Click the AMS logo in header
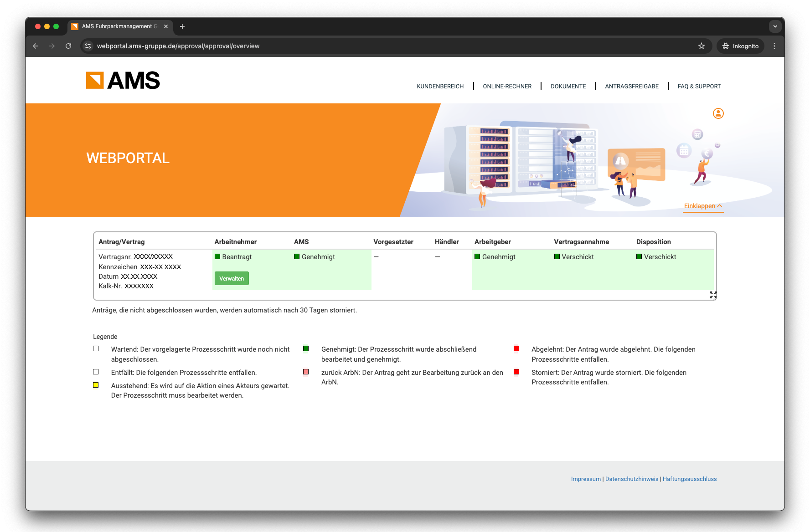Screen dimensions: 810x532 tap(123, 81)
